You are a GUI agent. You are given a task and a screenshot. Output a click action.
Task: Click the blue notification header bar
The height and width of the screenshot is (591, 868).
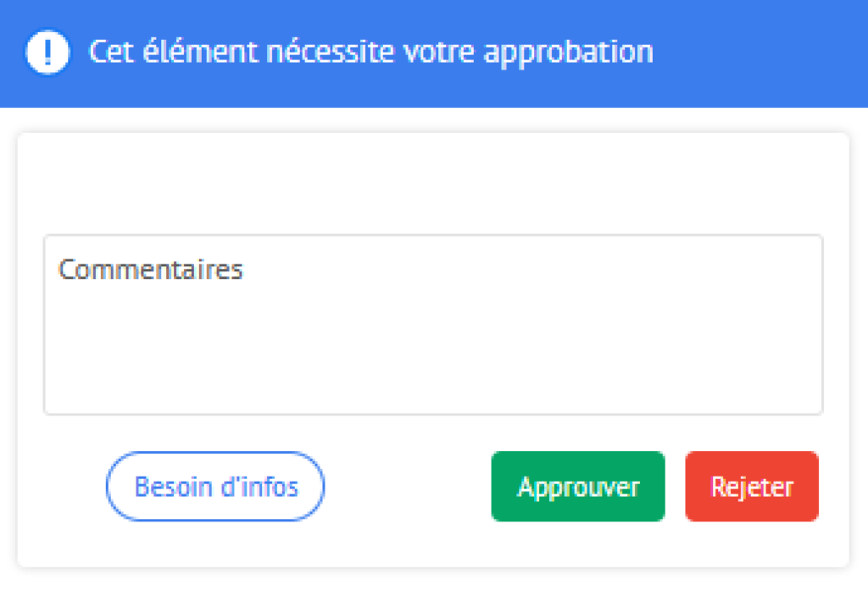(x=746, y=53)
